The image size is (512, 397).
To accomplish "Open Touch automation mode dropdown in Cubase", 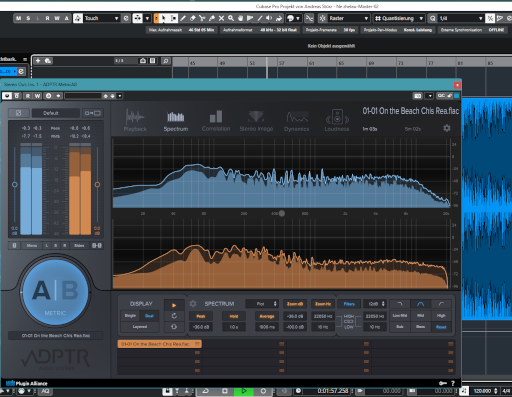I will pyautogui.click(x=101, y=18).
